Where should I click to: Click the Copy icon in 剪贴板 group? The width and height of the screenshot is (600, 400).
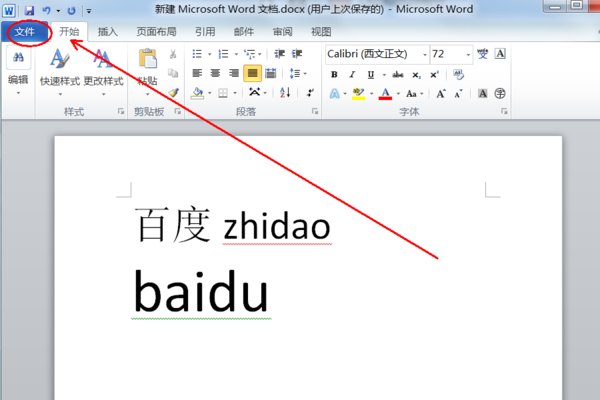pos(173,73)
